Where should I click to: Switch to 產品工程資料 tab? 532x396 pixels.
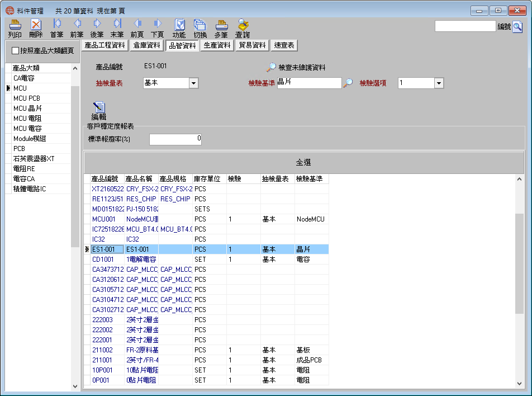[x=105, y=45]
